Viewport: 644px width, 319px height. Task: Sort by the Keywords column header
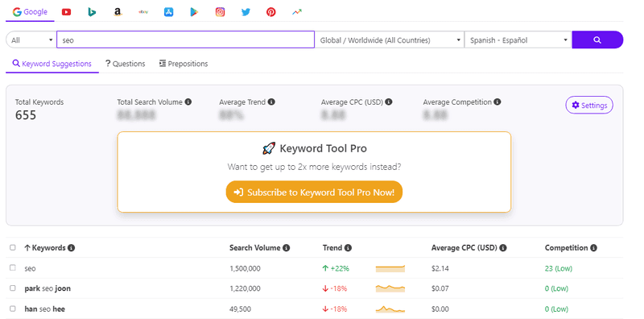[45, 248]
